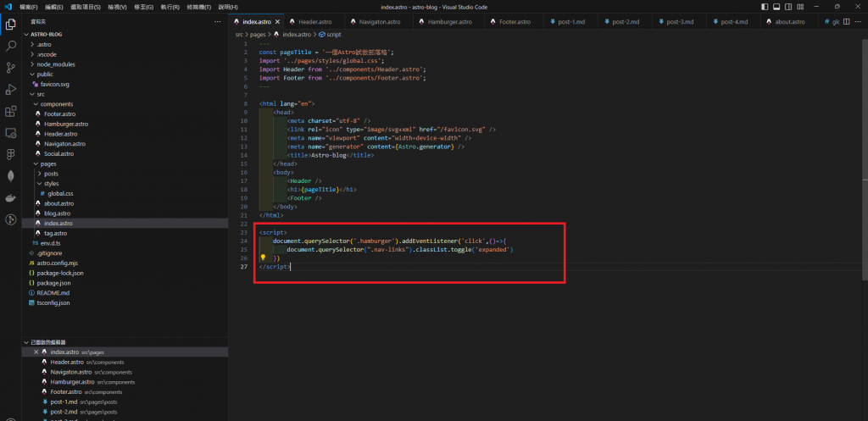Open the MongoDB leaf icon view

[10, 176]
